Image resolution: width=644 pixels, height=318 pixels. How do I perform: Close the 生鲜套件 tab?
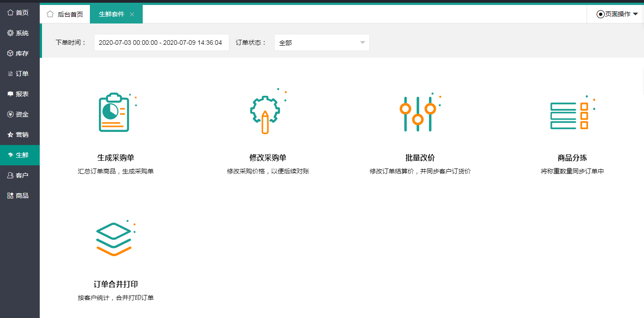(x=132, y=14)
